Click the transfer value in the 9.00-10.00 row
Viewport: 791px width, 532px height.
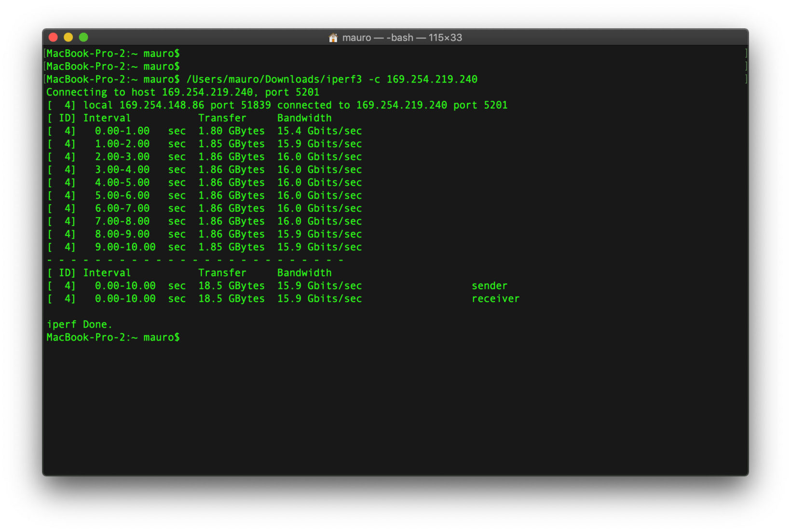[x=232, y=247]
